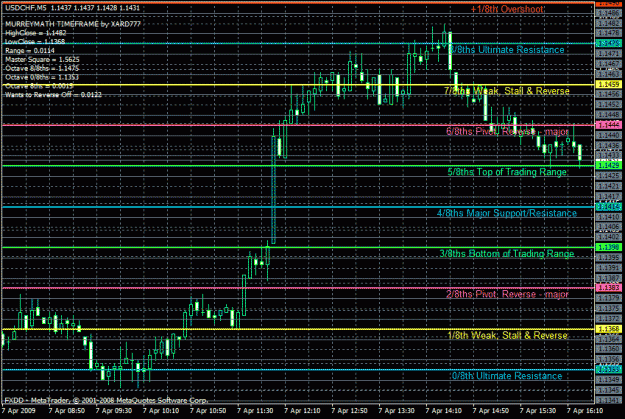
Task: Click the 'Octave 8ths = 0.0015' text
Action: click(x=39, y=86)
